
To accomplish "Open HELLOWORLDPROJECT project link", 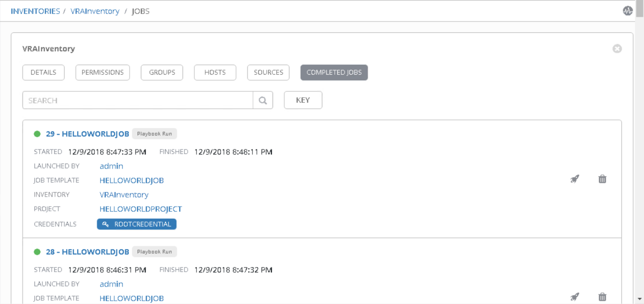I will point(140,209).
